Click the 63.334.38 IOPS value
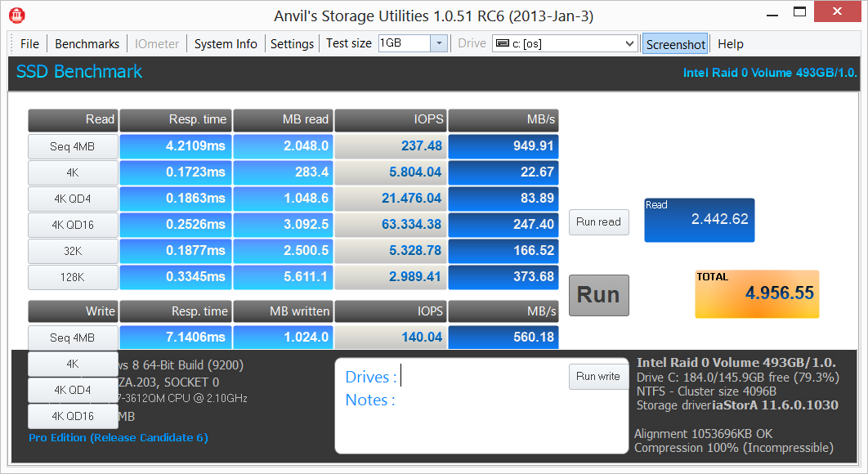 [391, 224]
